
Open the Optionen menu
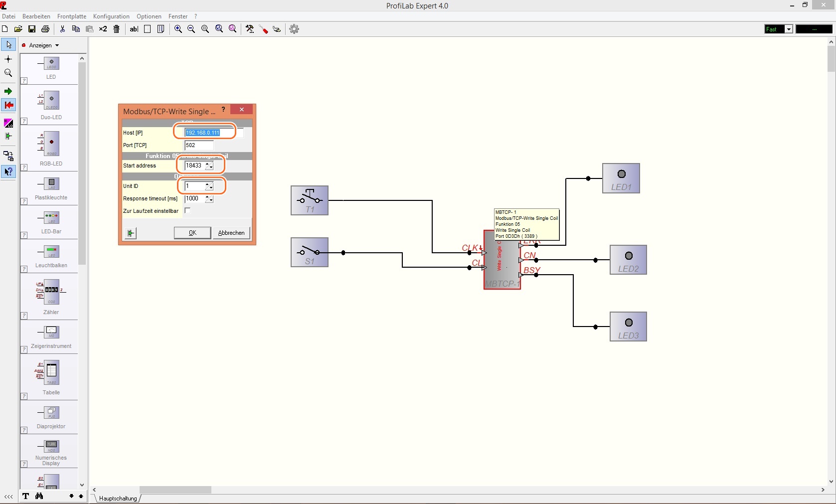[x=149, y=16]
